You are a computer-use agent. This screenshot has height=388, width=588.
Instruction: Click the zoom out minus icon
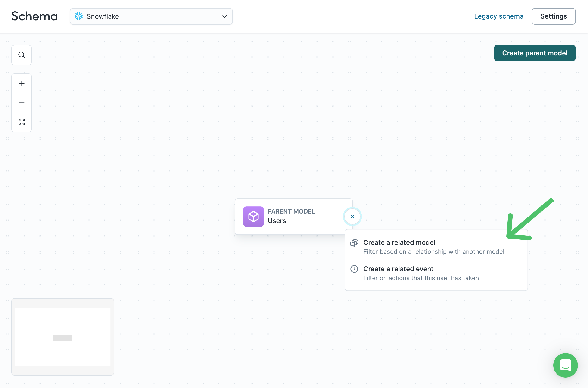click(21, 103)
